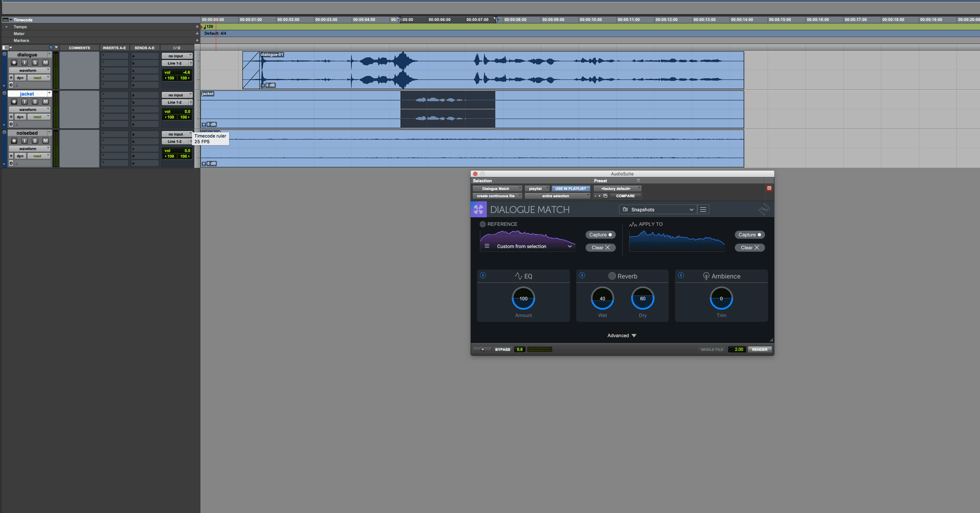Image resolution: width=980 pixels, height=513 pixels.
Task: Click noisebed track timebase clock icon
Action: pos(11,163)
